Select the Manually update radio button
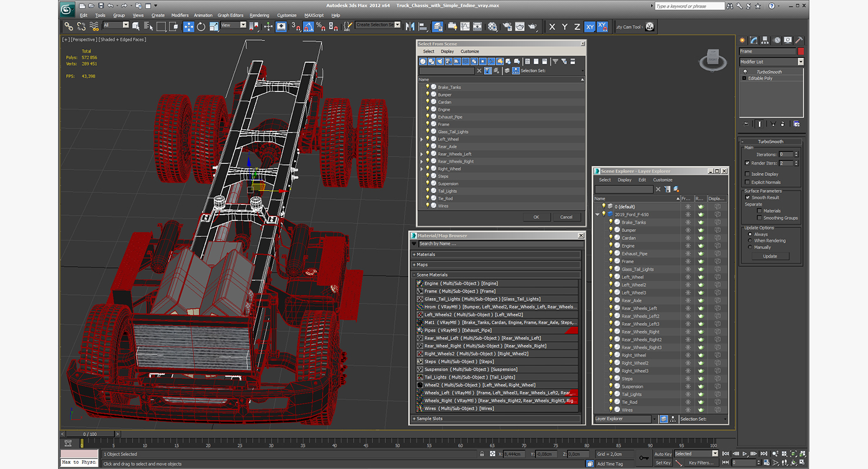This screenshot has width=868, height=469. click(x=750, y=247)
